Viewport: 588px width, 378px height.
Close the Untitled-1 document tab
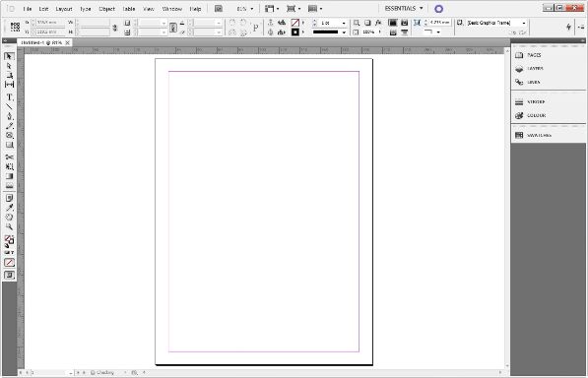(x=68, y=42)
